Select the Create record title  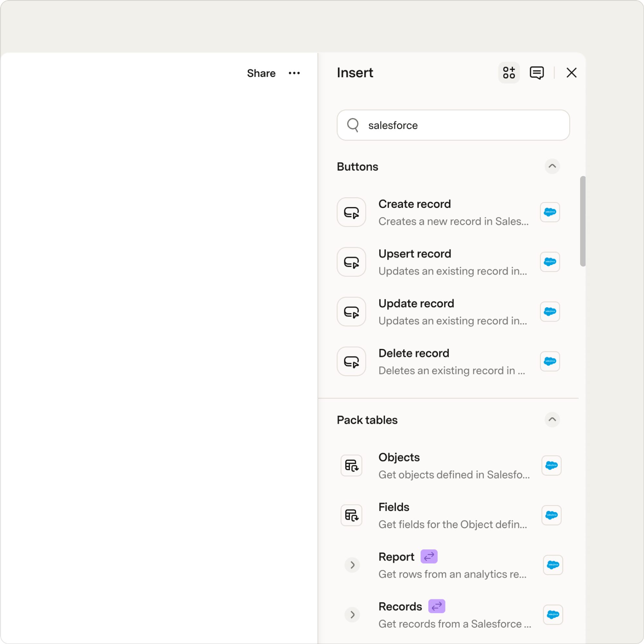pyautogui.click(x=414, y=204)
